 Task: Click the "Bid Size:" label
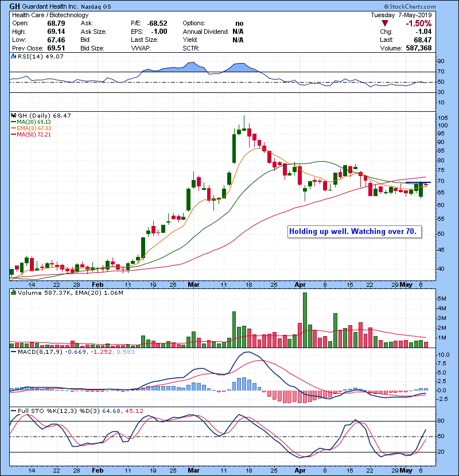coord(92,48)
